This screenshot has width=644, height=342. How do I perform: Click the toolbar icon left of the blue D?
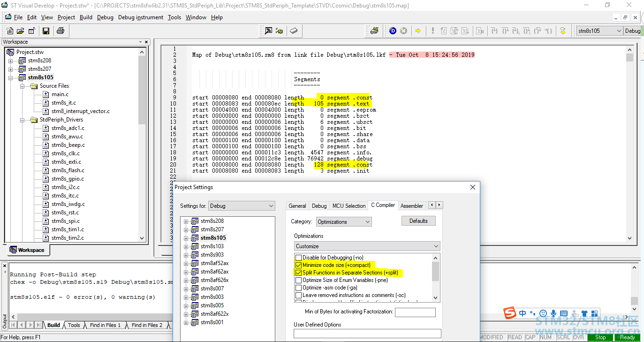point(374,31)
